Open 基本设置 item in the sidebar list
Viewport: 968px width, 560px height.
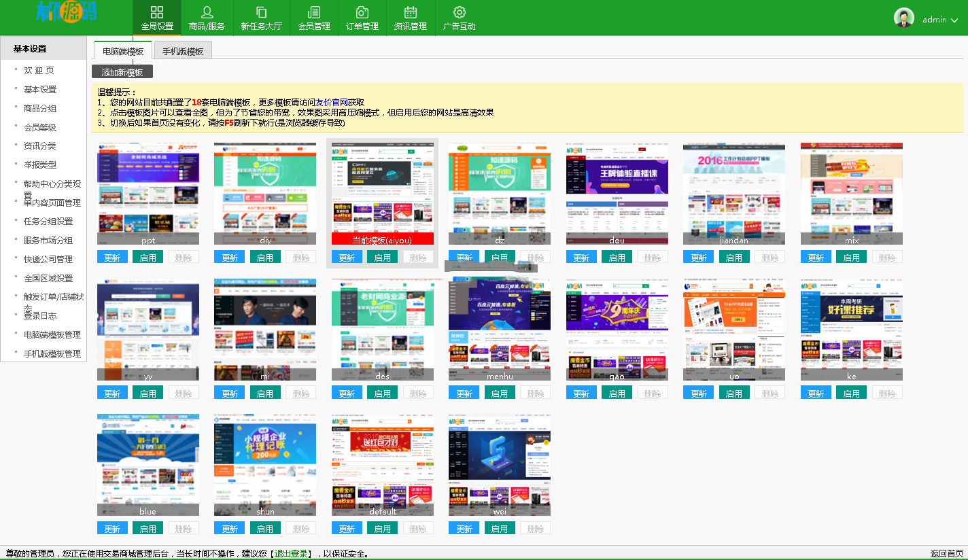click(40, 89)
